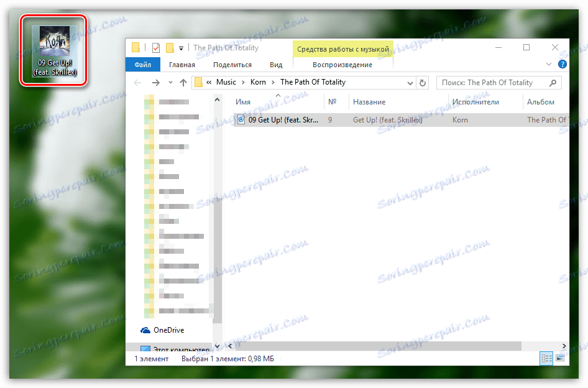Click the track number 9 cell
This screenshot has height=388, width=588.
(330, 120)
